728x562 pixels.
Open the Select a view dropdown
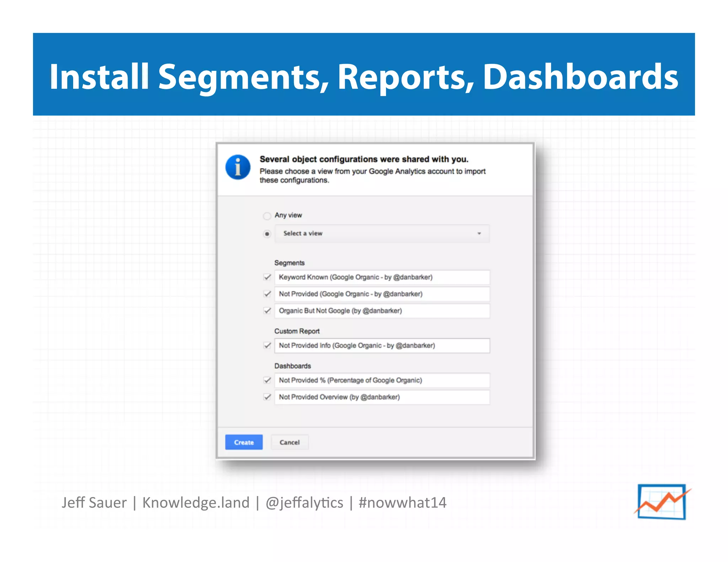point(382,233)
